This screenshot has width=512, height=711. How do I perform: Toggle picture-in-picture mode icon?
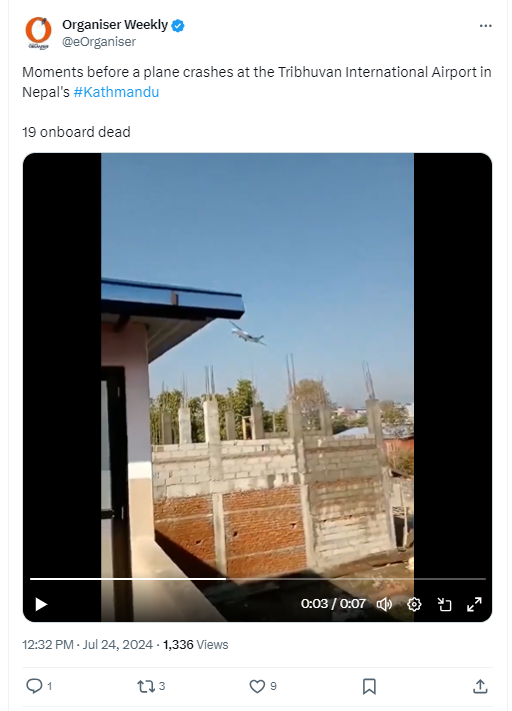coord(444,604)
